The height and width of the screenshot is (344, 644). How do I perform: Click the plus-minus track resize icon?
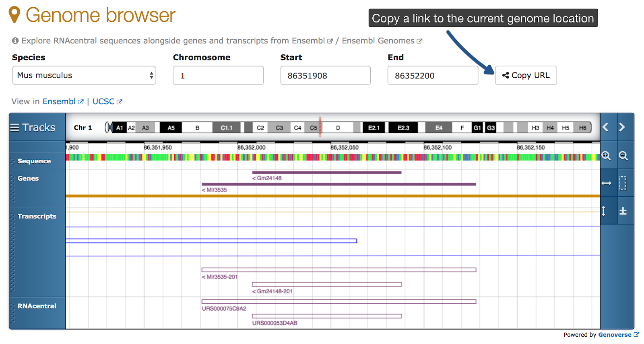tap(623, 211)
